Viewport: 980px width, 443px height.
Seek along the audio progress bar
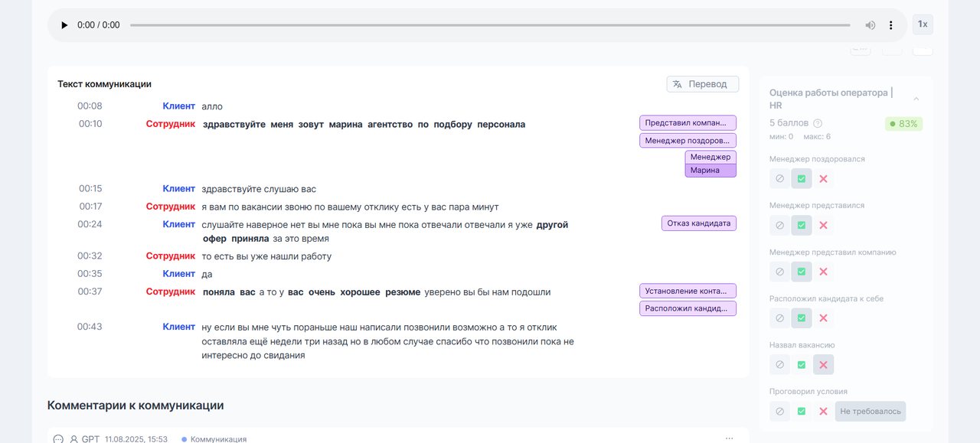click(490, 25)
